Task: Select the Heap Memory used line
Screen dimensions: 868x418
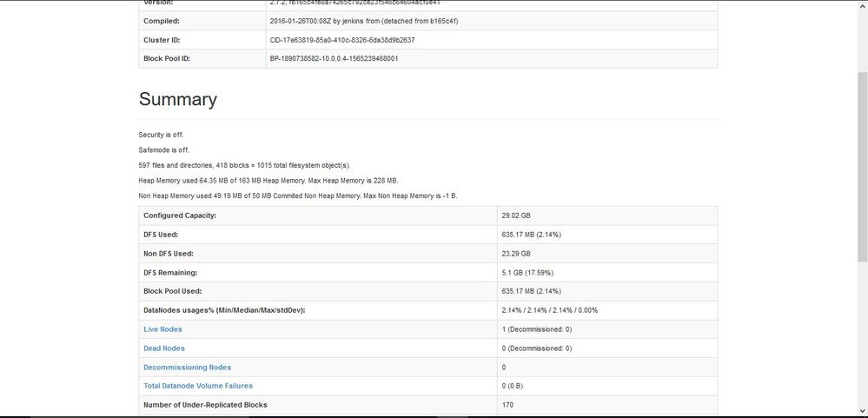Action: tap(268, 181)
